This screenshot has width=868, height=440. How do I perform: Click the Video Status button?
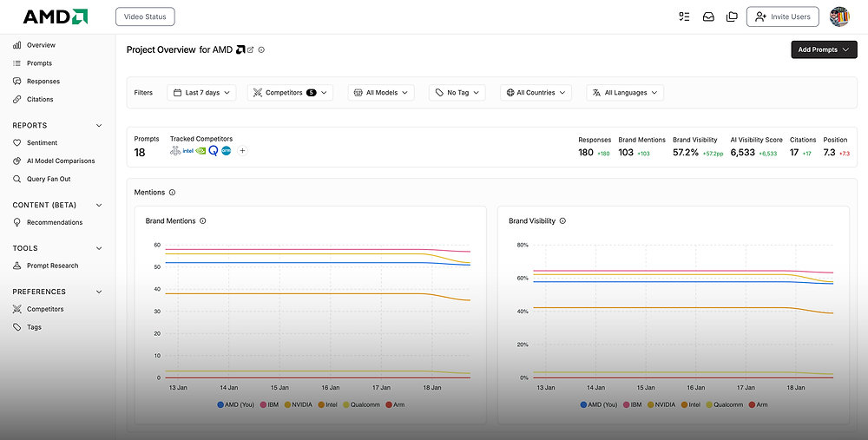click(x=145, y=16)
